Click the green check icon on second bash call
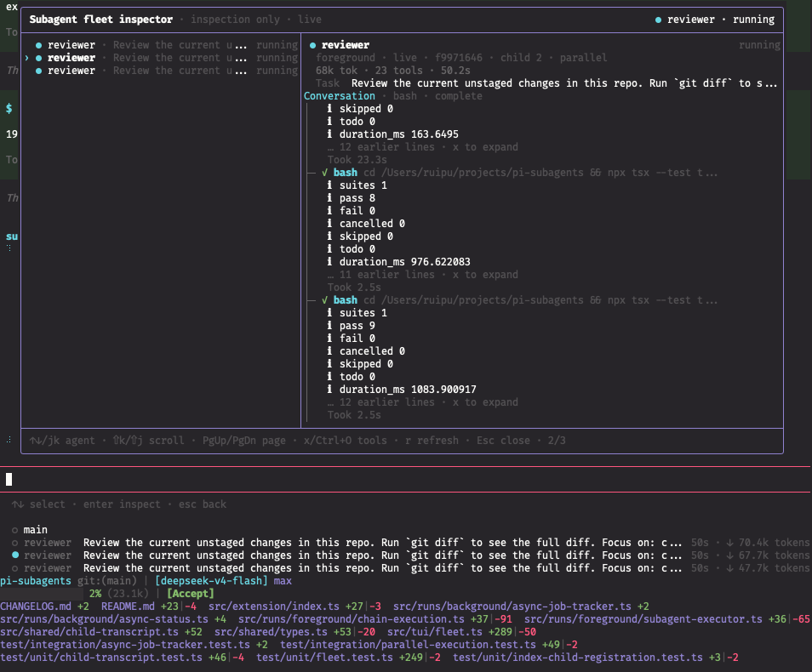The image size is (812, 672). tap(324, 300)
